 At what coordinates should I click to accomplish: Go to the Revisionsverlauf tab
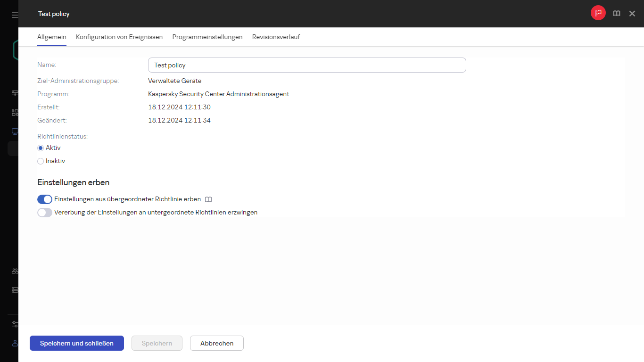point(276,37)
